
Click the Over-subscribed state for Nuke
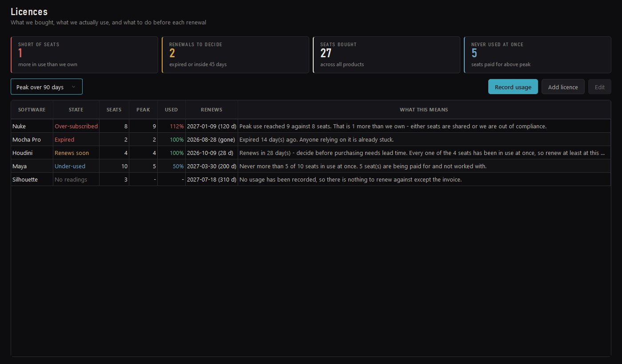pyautogui.click(x=76, y=126)
